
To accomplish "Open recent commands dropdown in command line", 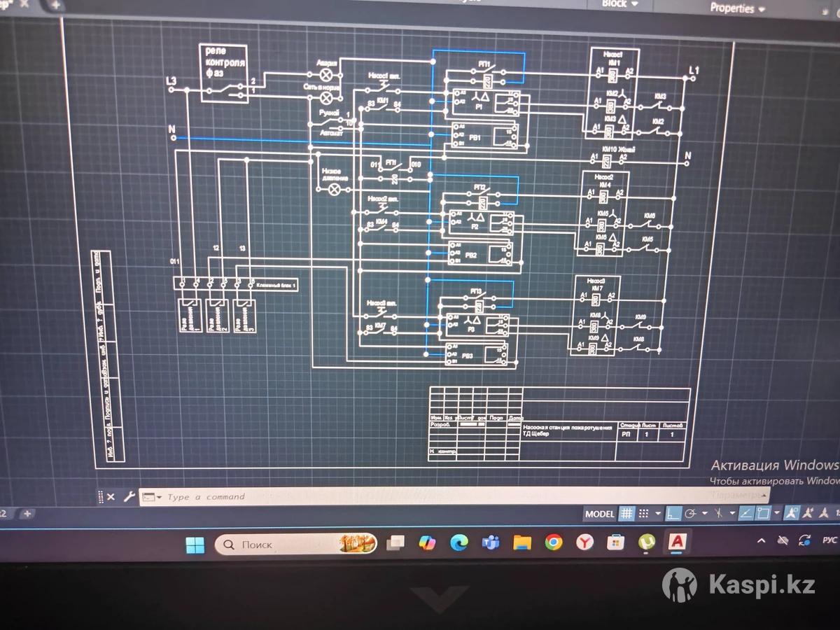I will [x=160, y=497].
